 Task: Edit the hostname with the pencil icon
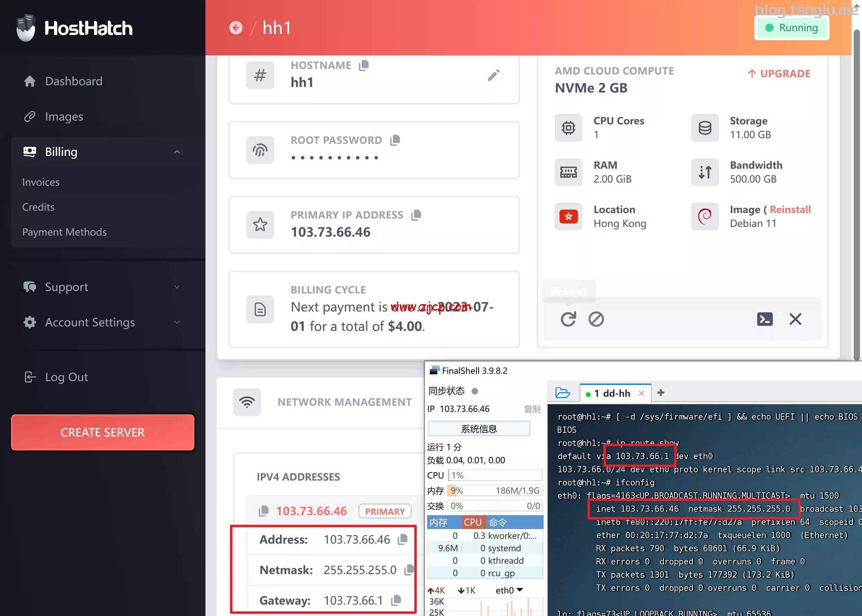click(x=493, y=75)
